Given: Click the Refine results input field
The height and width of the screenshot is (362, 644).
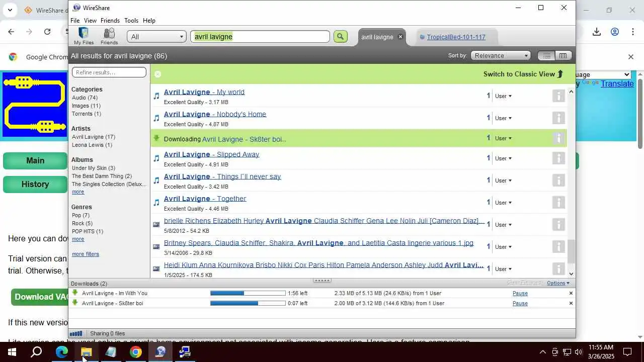Looking at the screenshot, I should (109, 72).
